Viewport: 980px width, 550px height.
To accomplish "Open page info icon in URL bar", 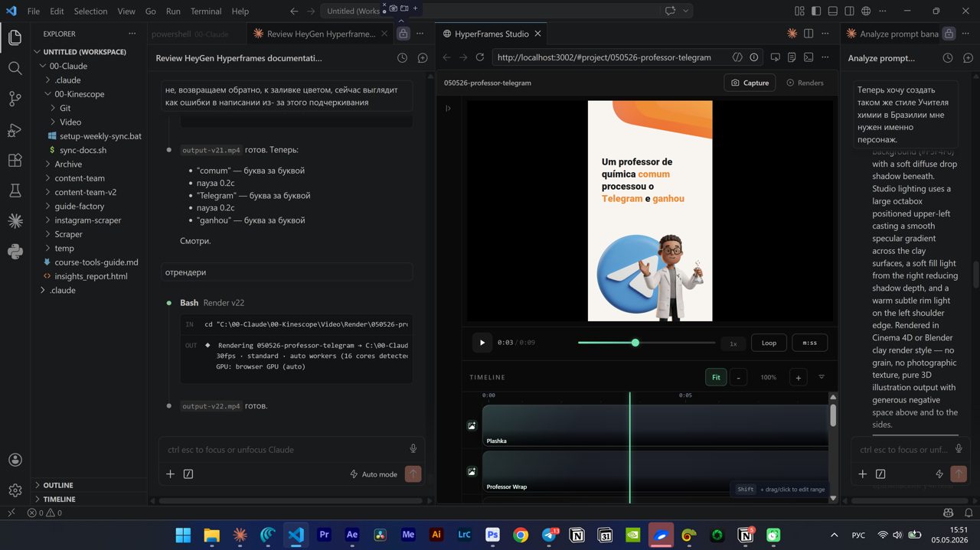I will [754, 57].
